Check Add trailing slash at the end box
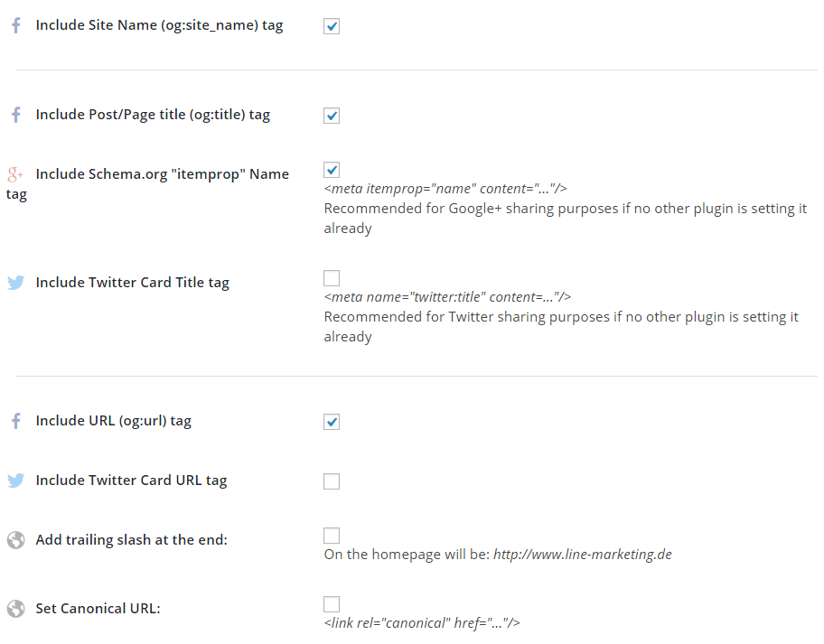Screen dimensions: 824x644 [x=332, y=536]
